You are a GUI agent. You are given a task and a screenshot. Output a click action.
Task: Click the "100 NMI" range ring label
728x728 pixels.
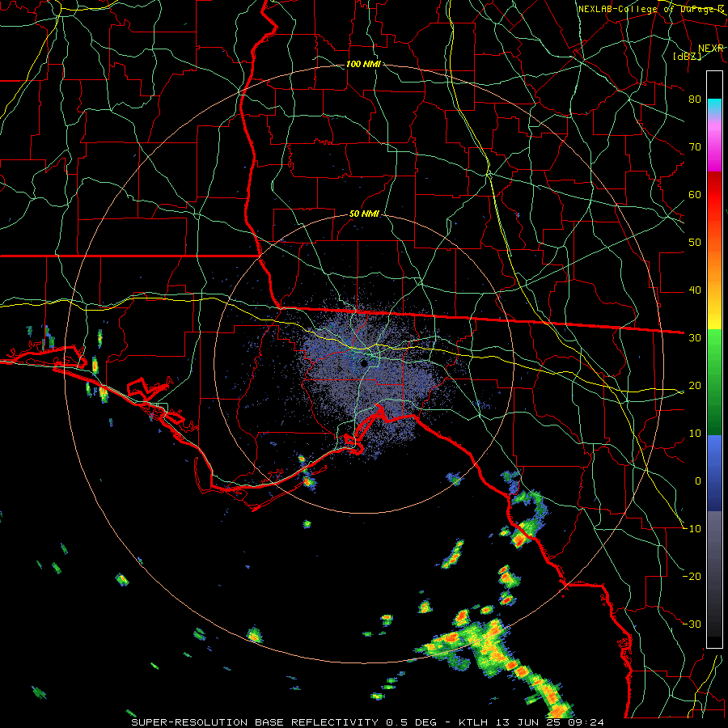tap(363, 64)
